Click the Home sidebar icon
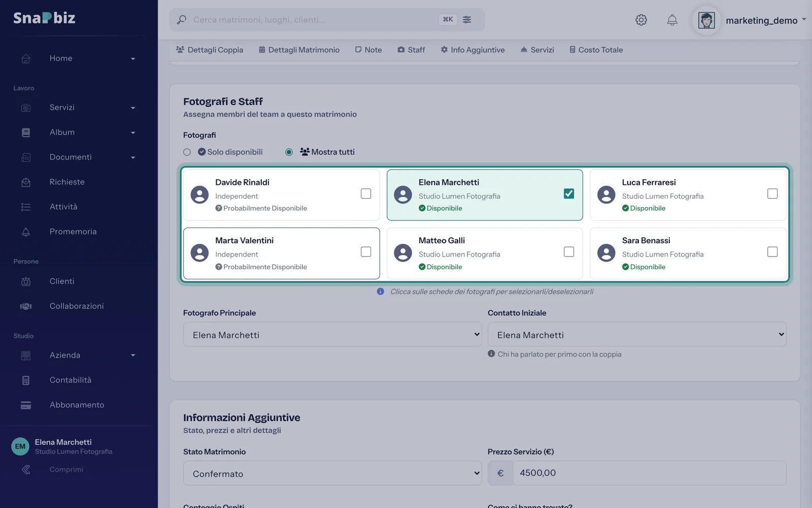 tap(26, 58)
